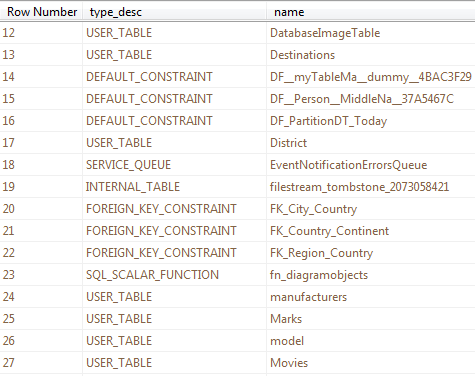Click the INTERNAL_TABLE type cell
Image resolution: width=475 pixels, height=376 pixels.
(174, 187)
